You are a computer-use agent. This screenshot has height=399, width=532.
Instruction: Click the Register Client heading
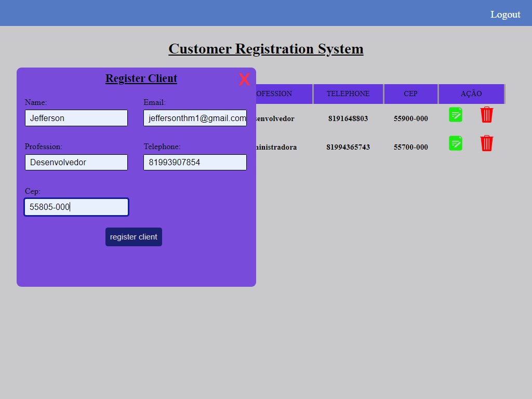pos(141,78)
